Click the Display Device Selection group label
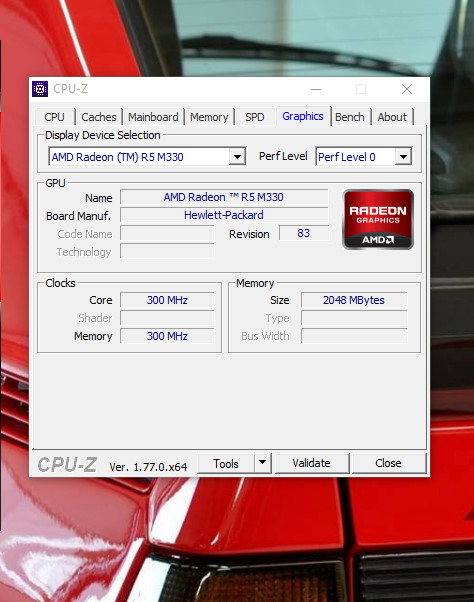Viewport: 474px width, 602px height. (102, 135)
